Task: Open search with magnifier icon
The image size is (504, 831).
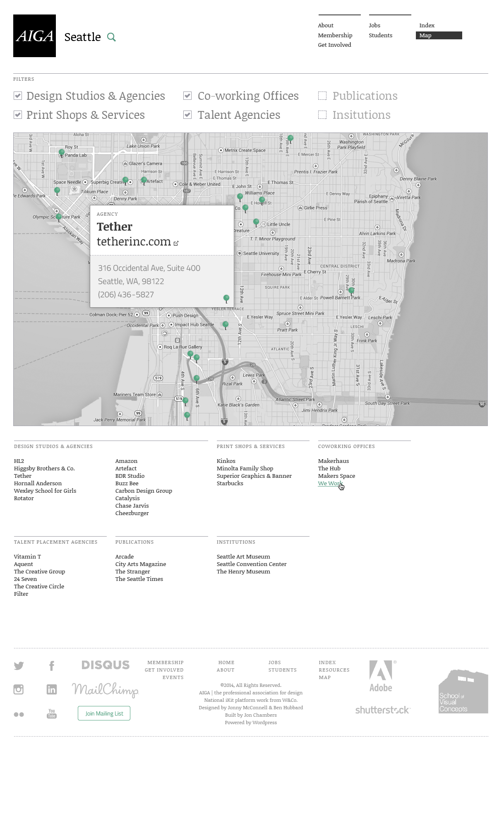Action: (x=111, y=37)
